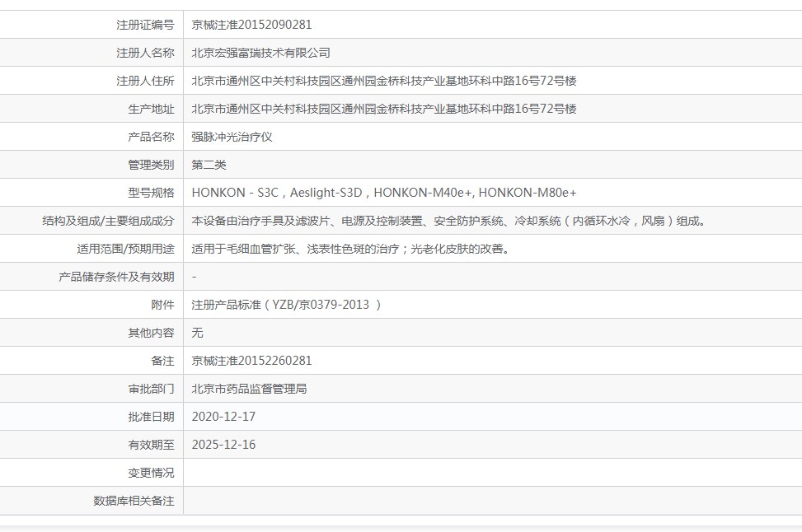Click the label 产品名称
The width and height of the screenshot is (802, 532).
point(151,137)
